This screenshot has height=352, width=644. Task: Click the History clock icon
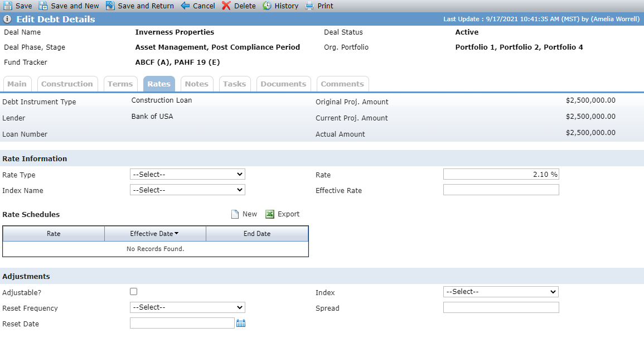tap(267, 6)
